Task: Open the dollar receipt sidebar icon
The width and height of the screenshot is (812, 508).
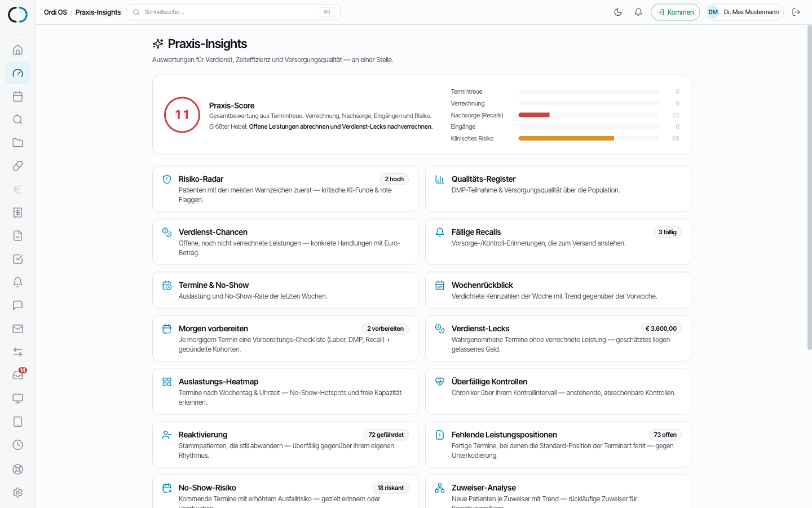Action: (17, 212)
